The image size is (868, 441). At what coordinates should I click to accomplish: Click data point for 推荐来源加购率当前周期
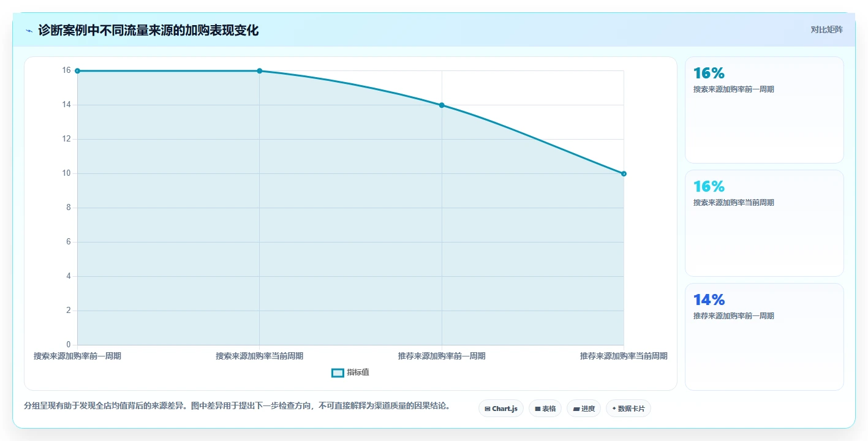[624, 174]
